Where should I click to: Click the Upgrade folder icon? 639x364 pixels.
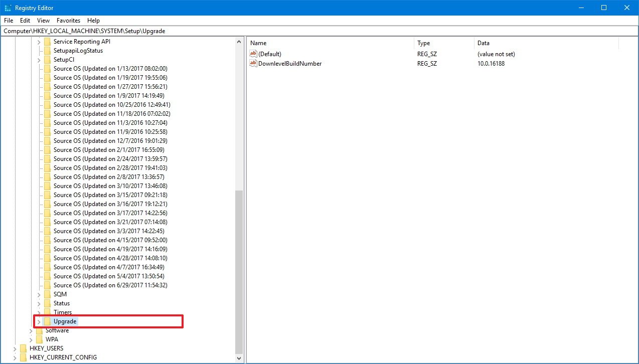click(47, 321)
